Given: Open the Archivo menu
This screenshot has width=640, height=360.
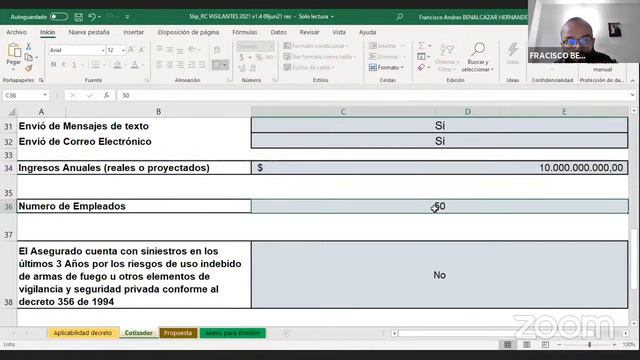Looking at the screenshot, I should coord(16,32).
